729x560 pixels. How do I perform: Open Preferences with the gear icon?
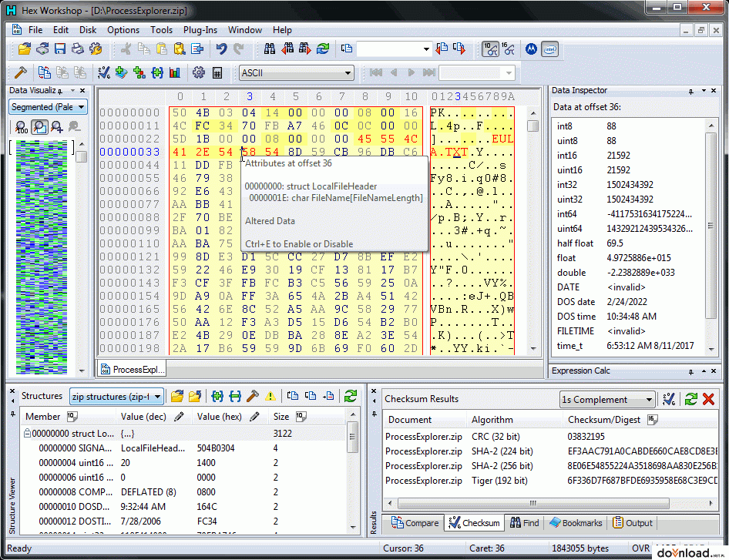(199, 72)
